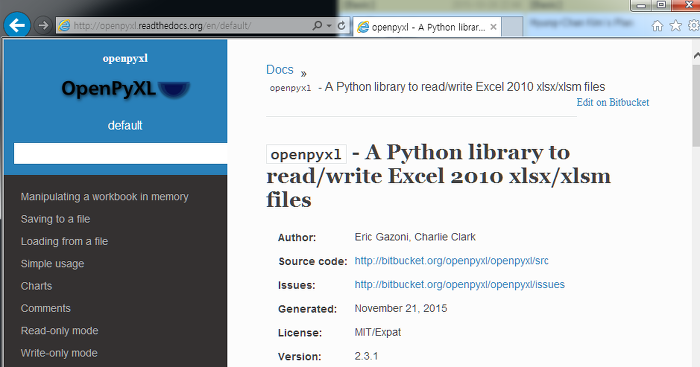Click the Docs breadcrumb link

coord(279,70)
